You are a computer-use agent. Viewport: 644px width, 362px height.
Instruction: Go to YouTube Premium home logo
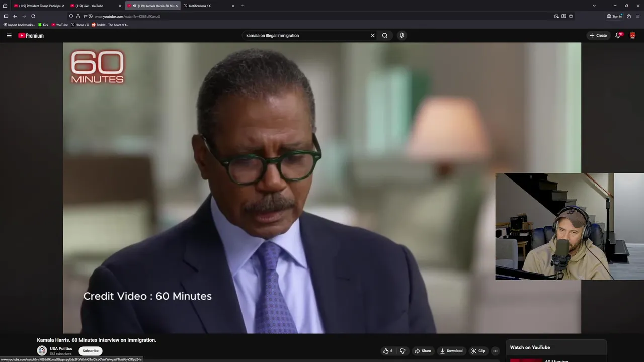[x=31, y=36]
